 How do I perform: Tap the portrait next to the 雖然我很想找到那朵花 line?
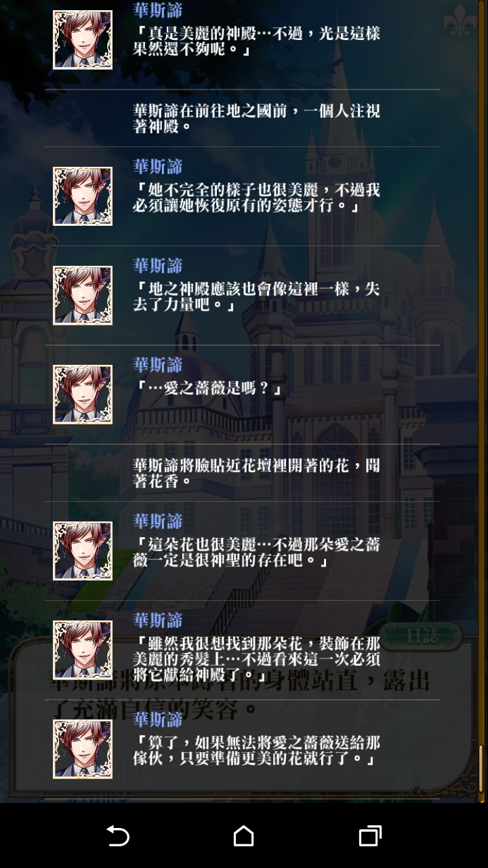83,650
